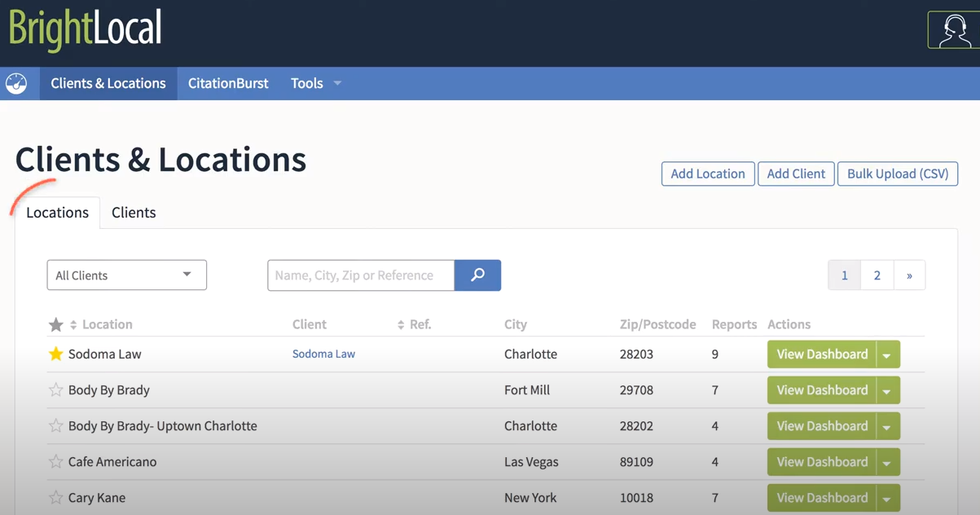Open CitationBurst nav item
The width and height of the screenshot is (980, 515).
click(x=228, y=83)
